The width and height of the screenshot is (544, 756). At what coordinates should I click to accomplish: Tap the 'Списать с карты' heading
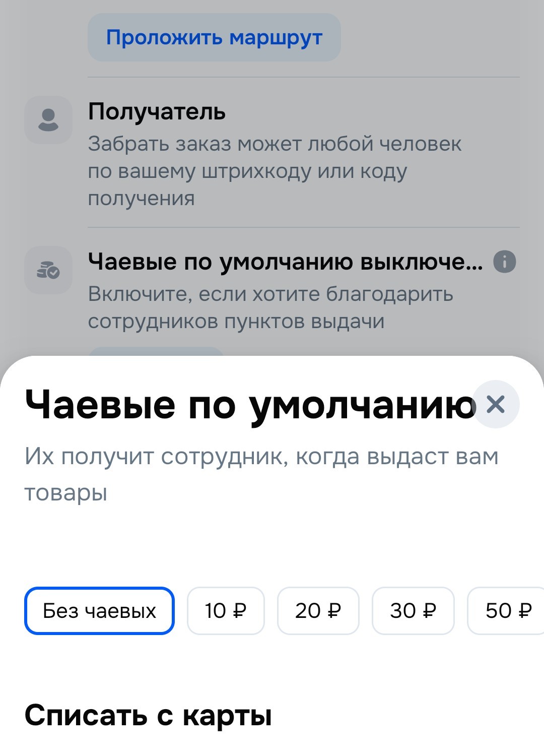pyautogui.click(x=148, y=715)
